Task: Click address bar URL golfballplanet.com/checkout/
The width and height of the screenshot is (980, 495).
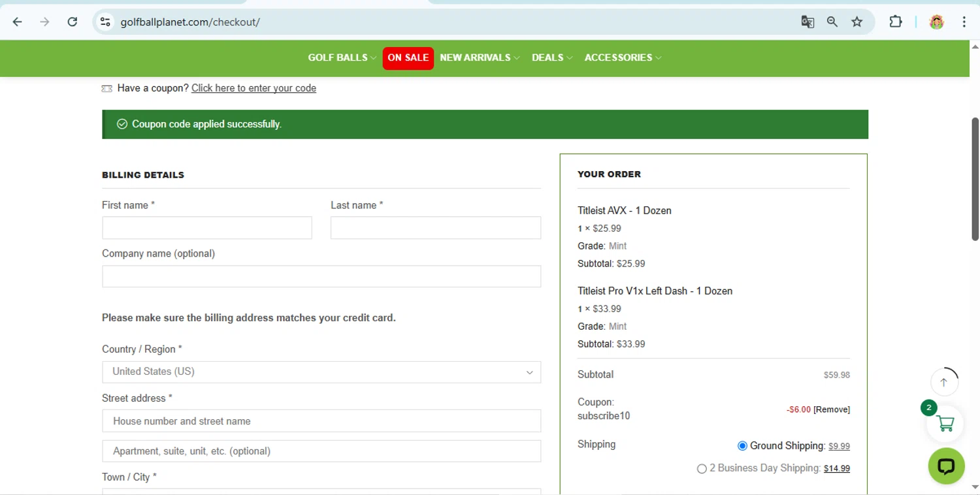Action: click(190, 22)
